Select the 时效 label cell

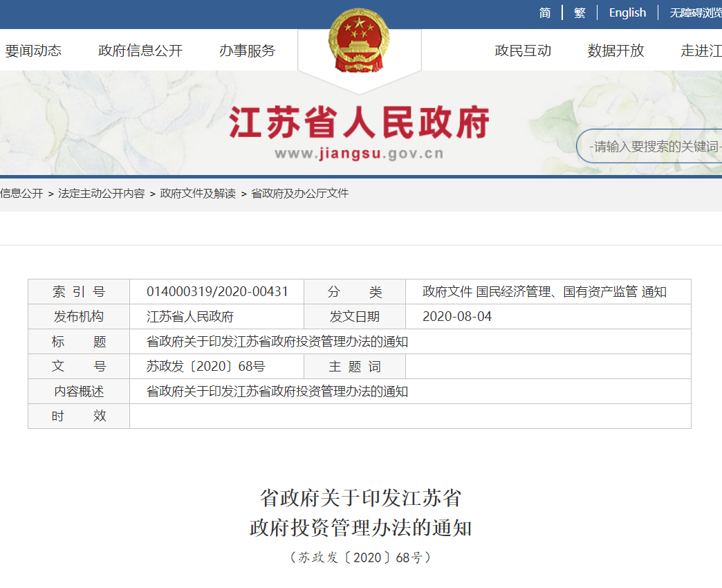(79, 416)
